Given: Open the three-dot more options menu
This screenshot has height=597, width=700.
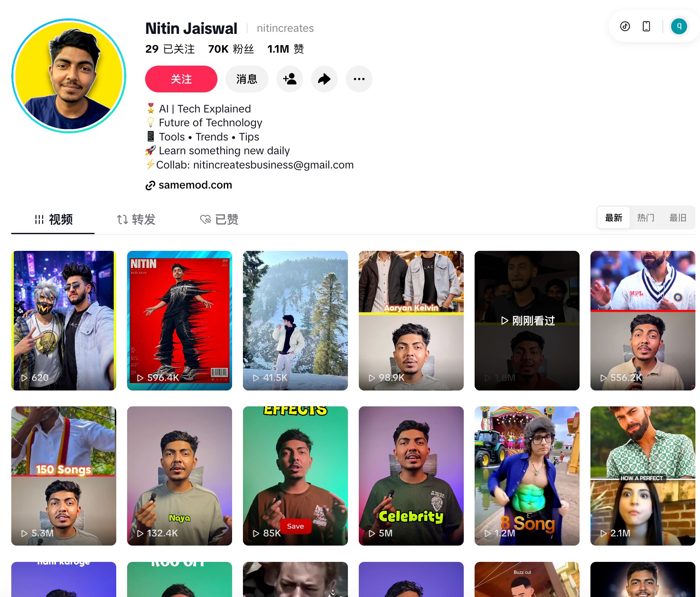Looking at the screenshot, I should point(359,79).
